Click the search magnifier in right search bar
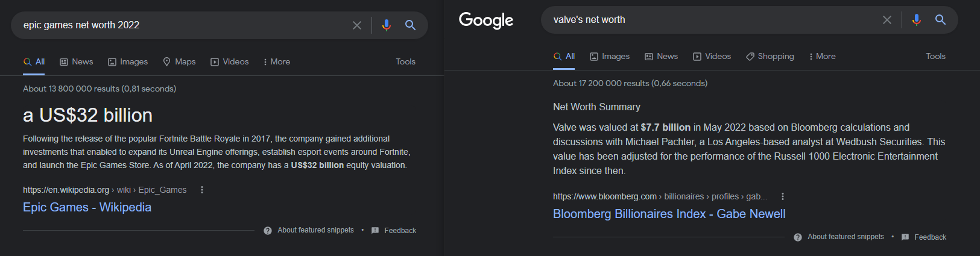Image resolution: width=980 pixels, height=256 pixels. pos(940,20)
